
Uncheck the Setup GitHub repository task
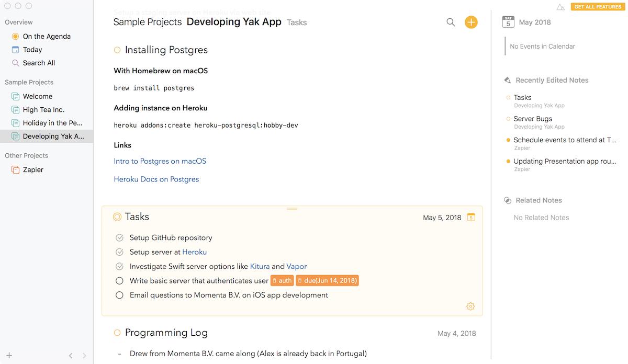click(120, 238)
